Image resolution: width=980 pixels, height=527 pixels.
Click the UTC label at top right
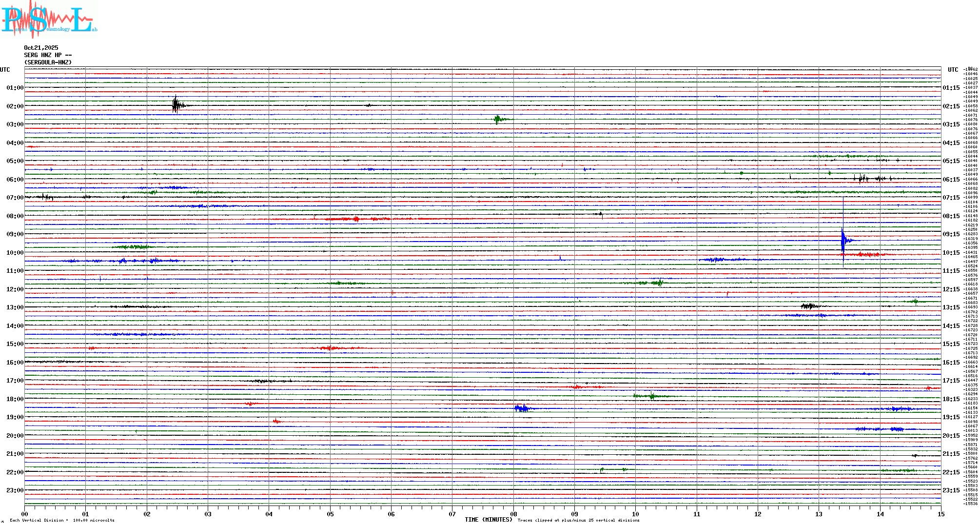coord(953,70)
